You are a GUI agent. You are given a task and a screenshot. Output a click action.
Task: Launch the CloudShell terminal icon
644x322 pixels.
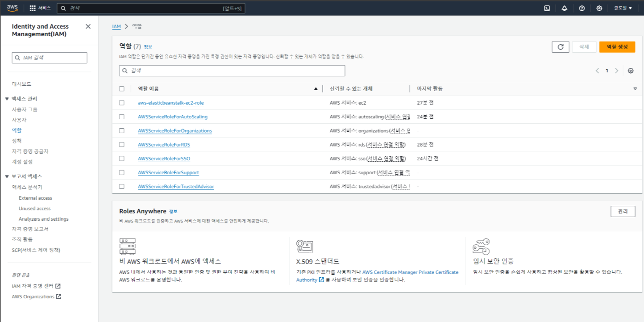(547, 8)
